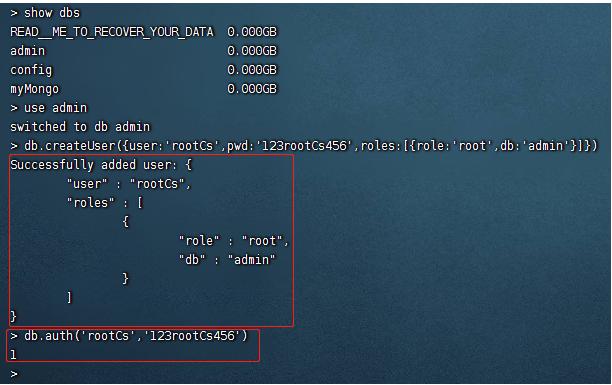Click the admin database entry
This screenshot has width=612, height=385.
tap(28, 51)
